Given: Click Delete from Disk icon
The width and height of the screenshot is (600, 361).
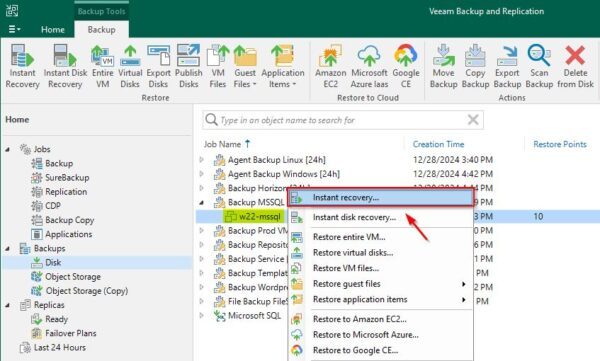Looking at the screenshot, I should pos(575,66).
